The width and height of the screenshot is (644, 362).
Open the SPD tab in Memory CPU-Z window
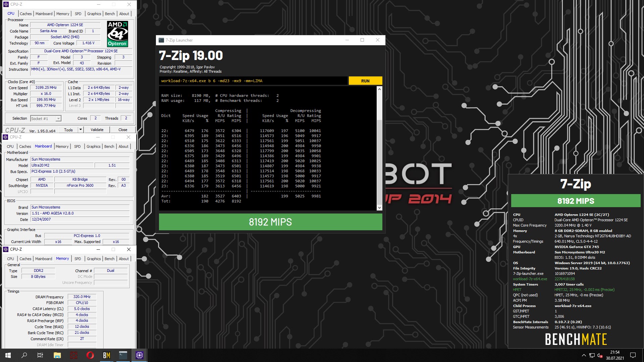pyautogui.click(x=77, y=259)
